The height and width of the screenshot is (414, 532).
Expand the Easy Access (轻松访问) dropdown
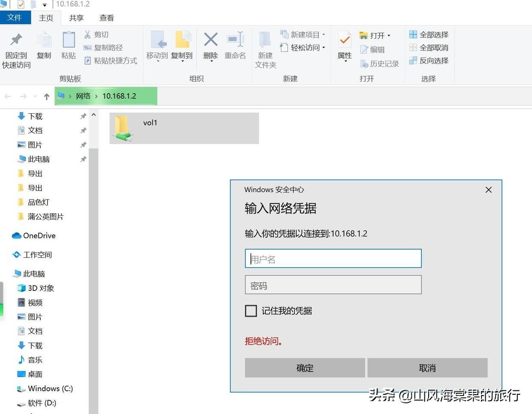[x=323, y=48]
